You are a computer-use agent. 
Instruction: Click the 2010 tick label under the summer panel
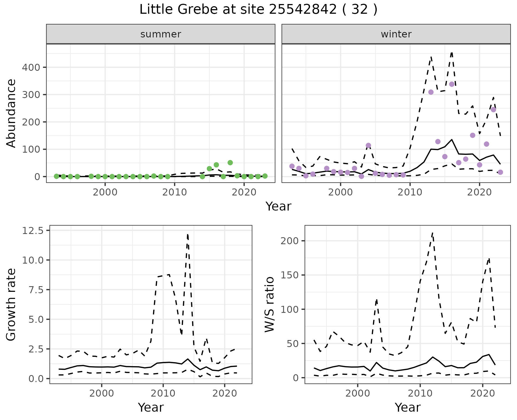[x=174, y=192]
